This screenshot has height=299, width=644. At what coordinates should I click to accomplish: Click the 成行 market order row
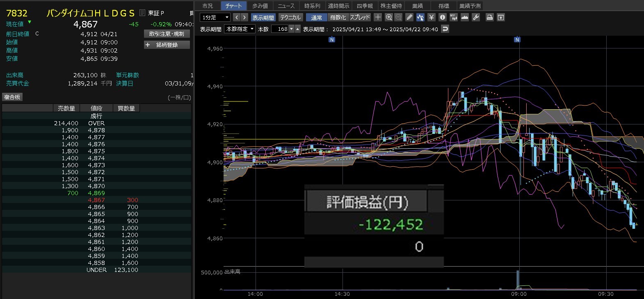(96, 116)
